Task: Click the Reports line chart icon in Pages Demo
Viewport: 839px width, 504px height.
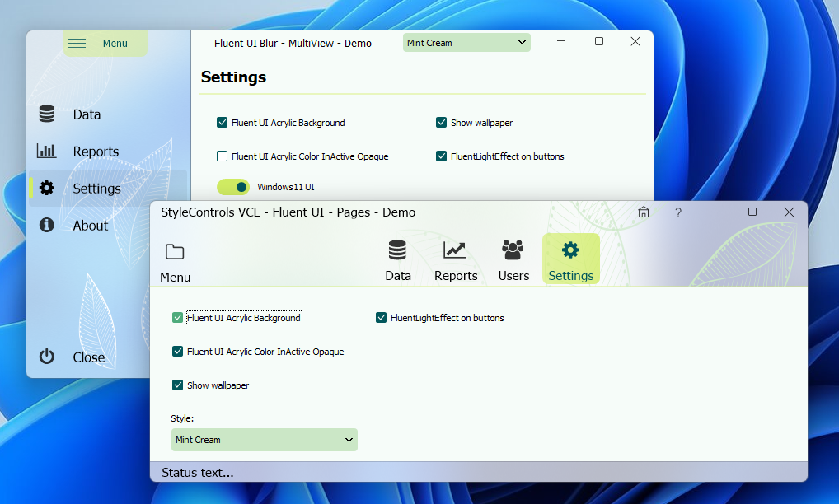Action: [x=455, y=250]
